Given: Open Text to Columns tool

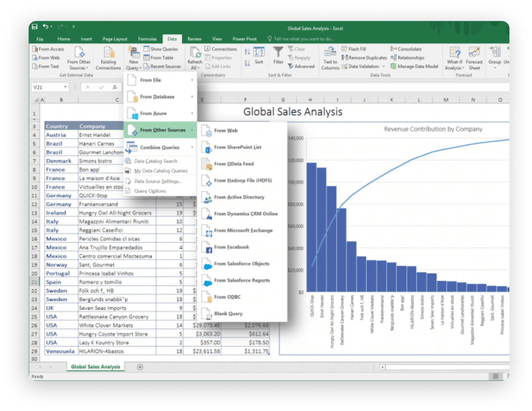Looking at the screenshot, I should tap(330, 58).
